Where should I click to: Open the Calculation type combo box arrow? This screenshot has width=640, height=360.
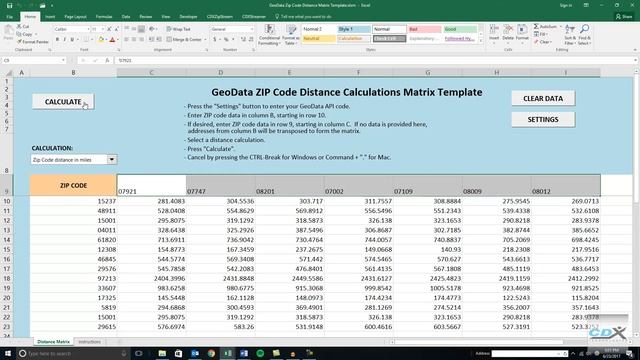pyautogui.click(x=111, y=160)
